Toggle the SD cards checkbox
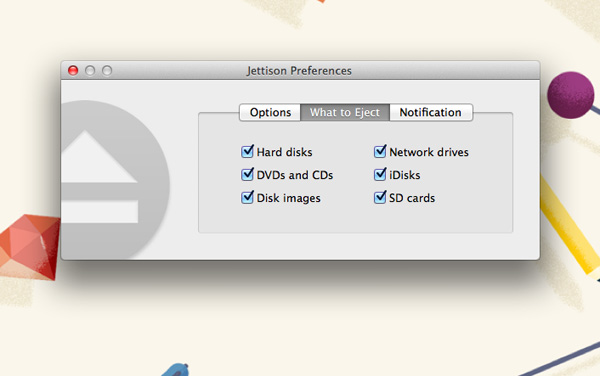The height and width of the screenshot is (376, 600). [380, 198]
